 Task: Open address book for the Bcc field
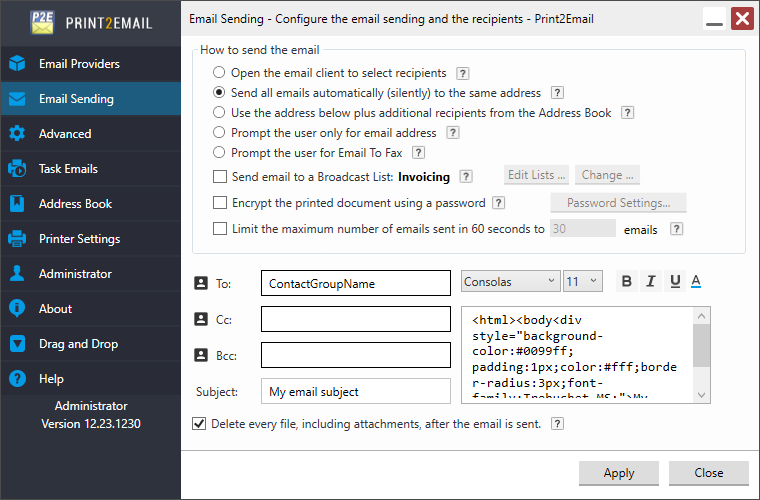click(x=201, y=355)
